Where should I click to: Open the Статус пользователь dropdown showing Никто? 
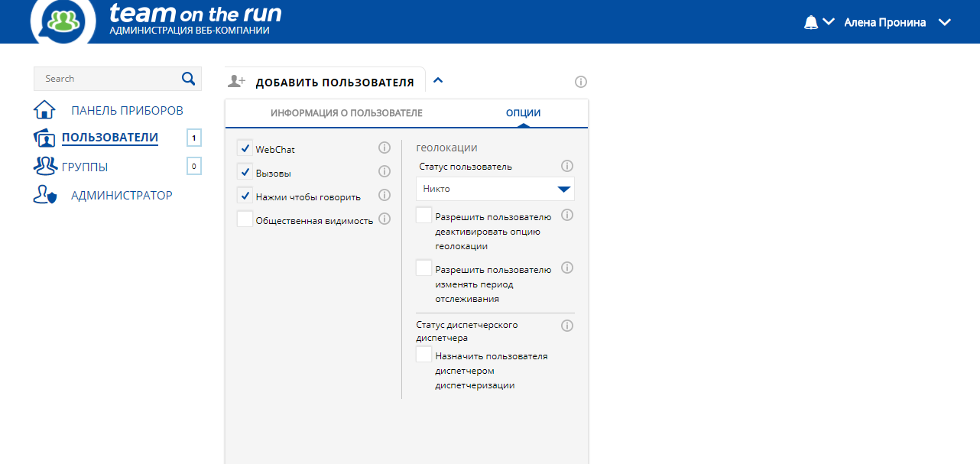tap(495, 189)
